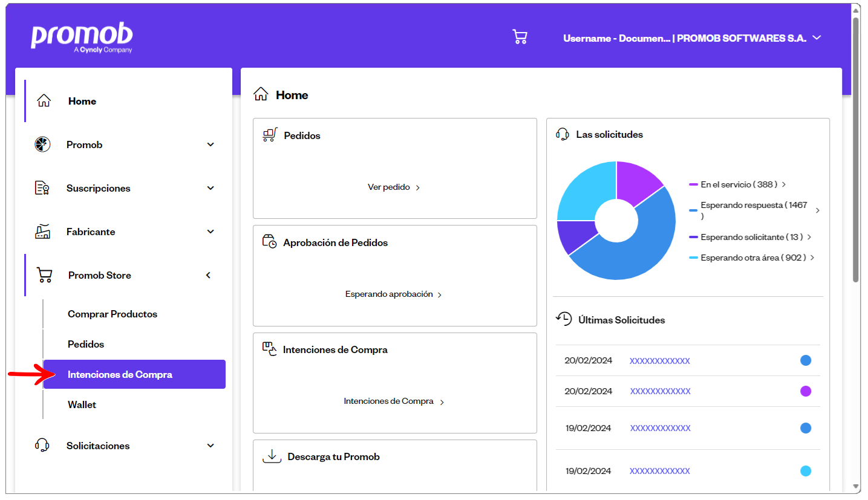Click the Fabricante factory icon

tap(42, 232)
